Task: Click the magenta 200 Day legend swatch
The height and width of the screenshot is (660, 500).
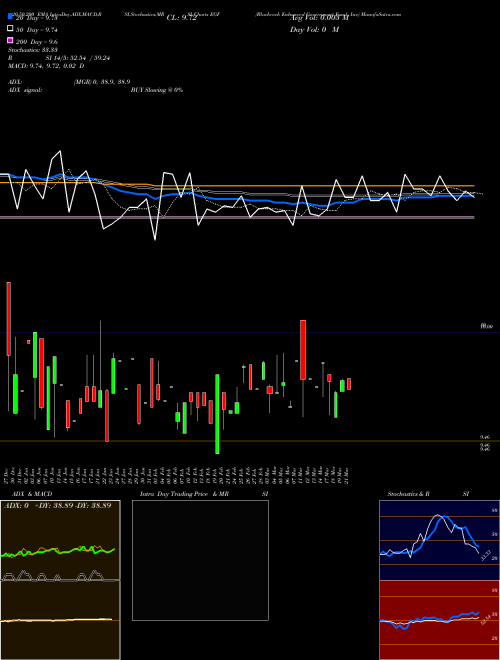Action: [x=10, y=40]
